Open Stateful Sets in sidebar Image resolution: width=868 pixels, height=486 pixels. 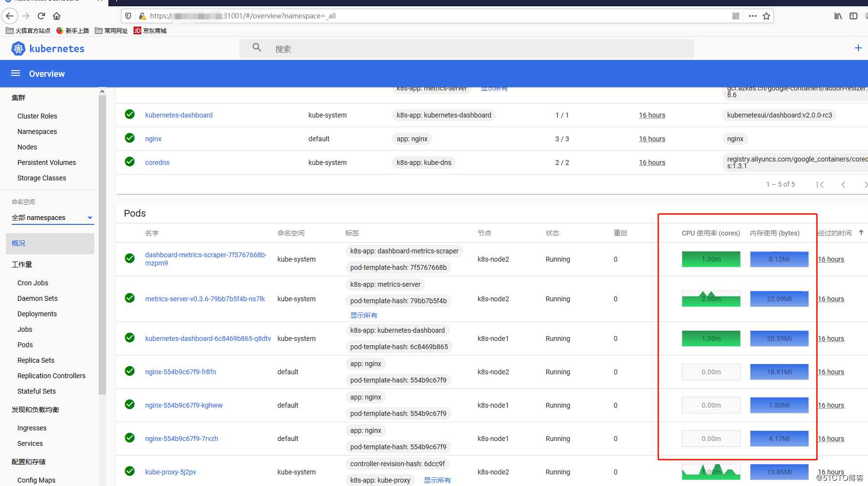pos(36,391)
